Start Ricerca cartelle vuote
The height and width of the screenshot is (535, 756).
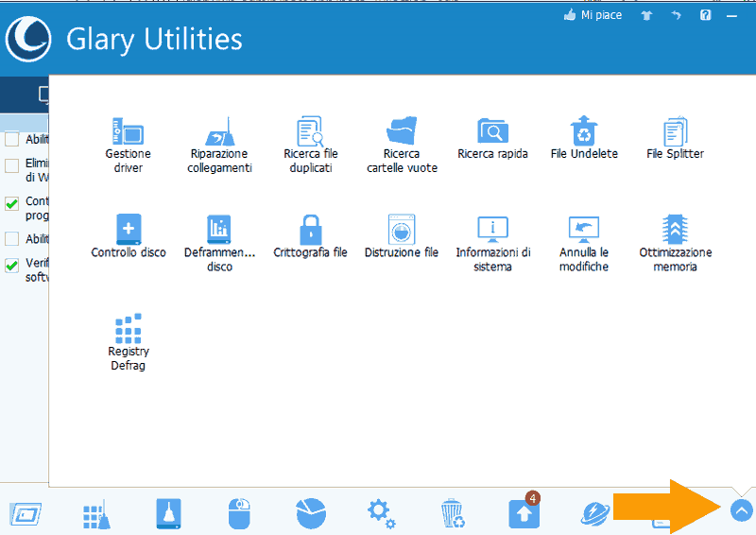click(x=402, y=145)
